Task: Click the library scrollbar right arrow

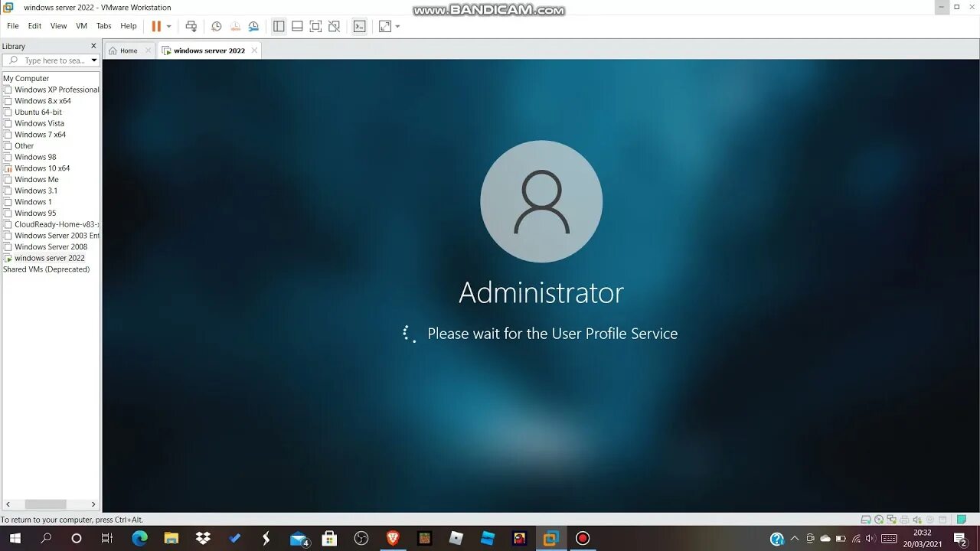Action: click(93, 504)
